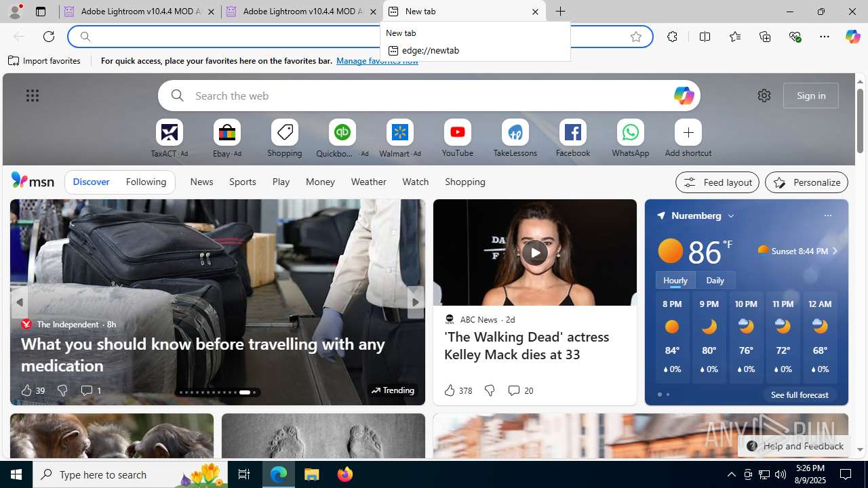Click the Search the web field
Image resolution: width=868 pixels, height=488 pixels.
(x=429, y=96)
